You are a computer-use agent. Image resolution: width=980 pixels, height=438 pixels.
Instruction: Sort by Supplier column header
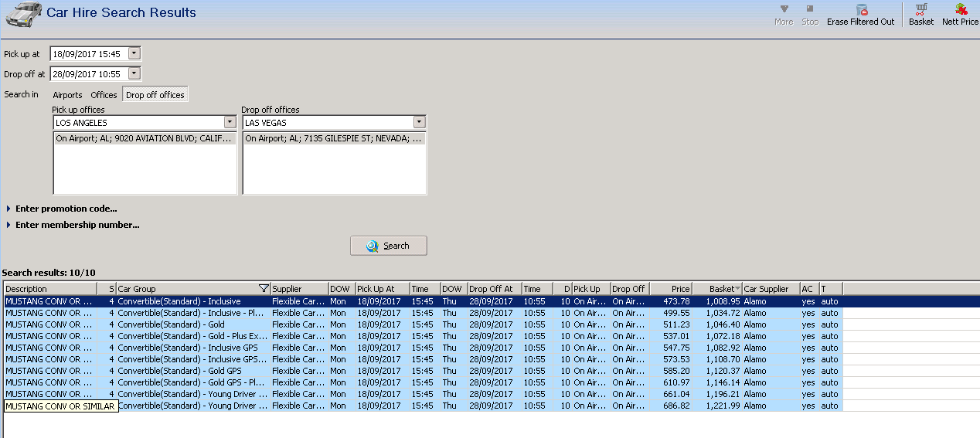[x=299, y=289]
